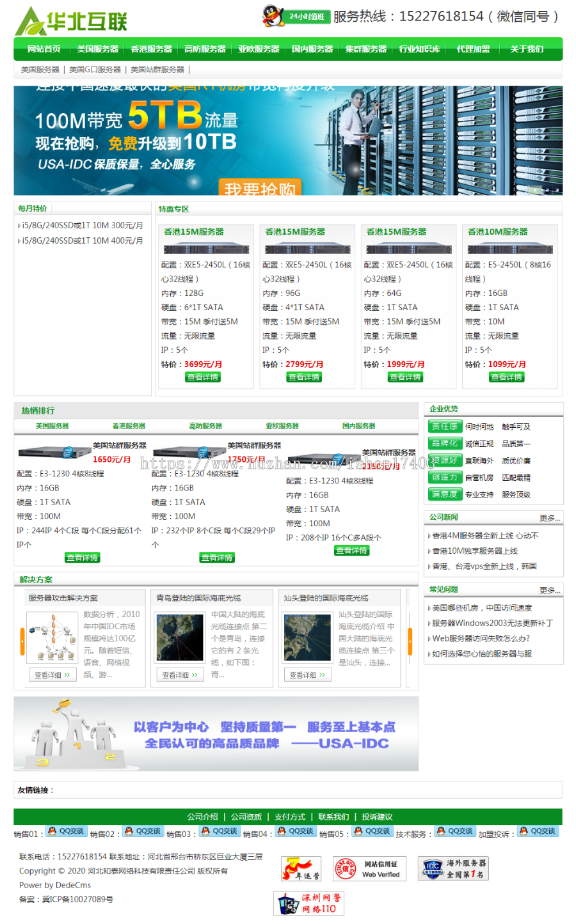Open the 香港10M独享服务器上线 news link
Image resolution: width=576 pixels, height=924 pixels.
tap(475, 551)
